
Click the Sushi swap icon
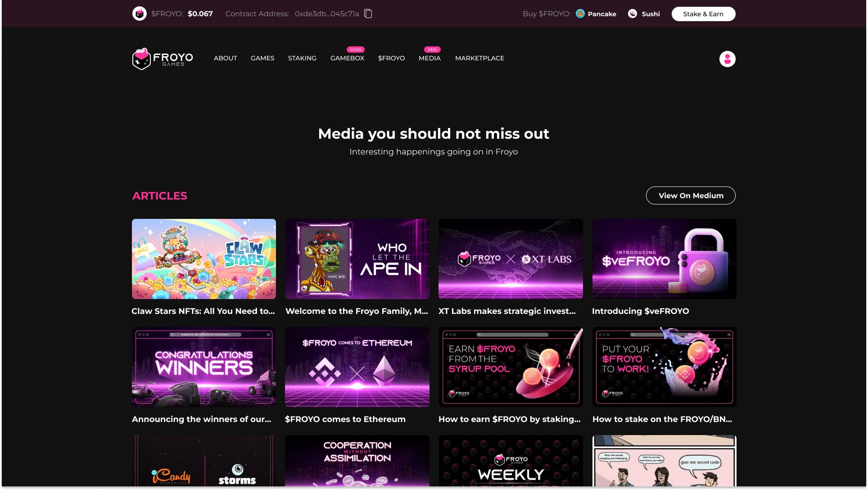632,14
